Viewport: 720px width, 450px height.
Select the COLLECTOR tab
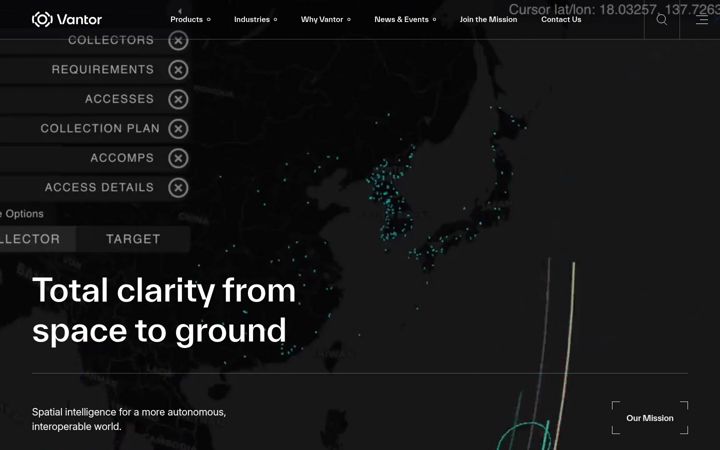38,239
